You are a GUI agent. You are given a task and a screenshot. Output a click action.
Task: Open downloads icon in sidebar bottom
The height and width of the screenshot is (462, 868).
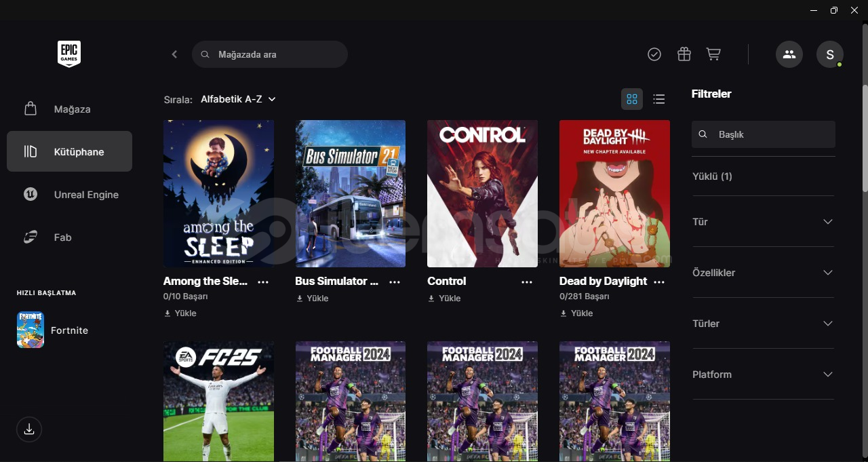click(x=29, y=429)
